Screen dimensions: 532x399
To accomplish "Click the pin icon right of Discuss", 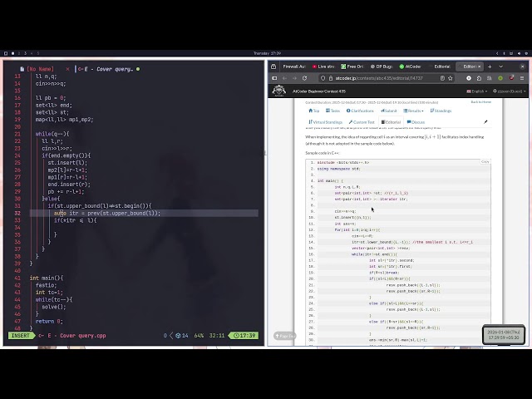I will [x=485, y=122].
